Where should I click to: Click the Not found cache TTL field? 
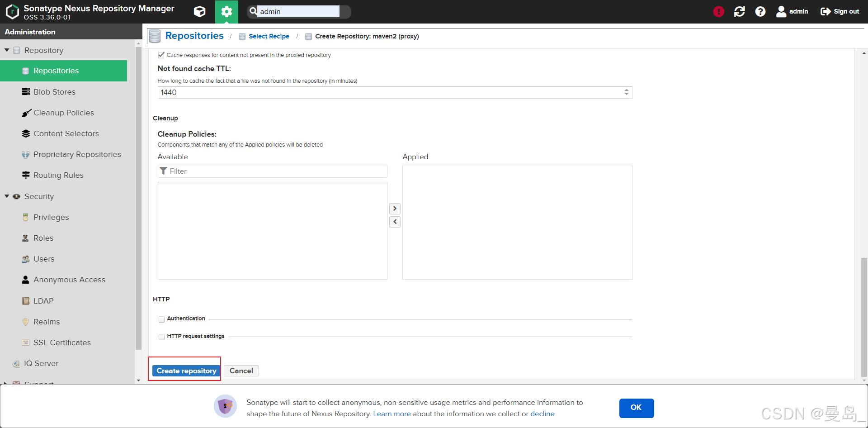pyautogui.click(x=395, y=92)
